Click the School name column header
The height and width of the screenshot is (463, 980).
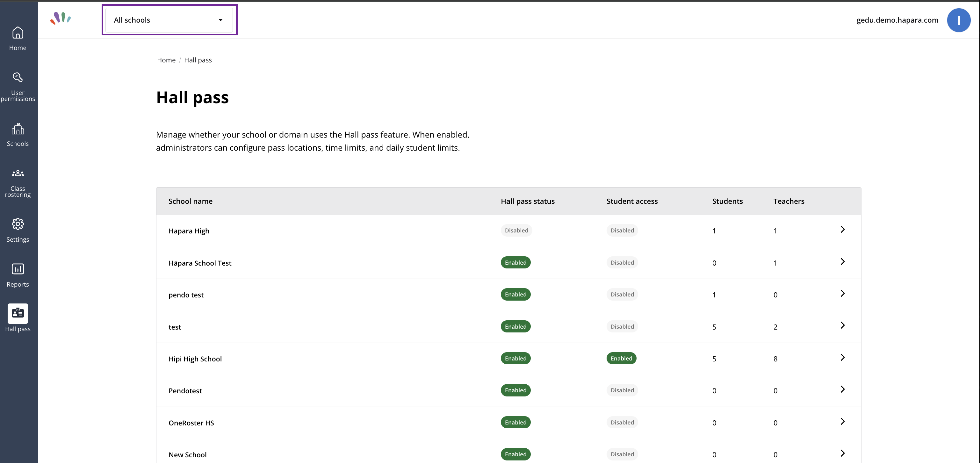(x=191, y=201)
